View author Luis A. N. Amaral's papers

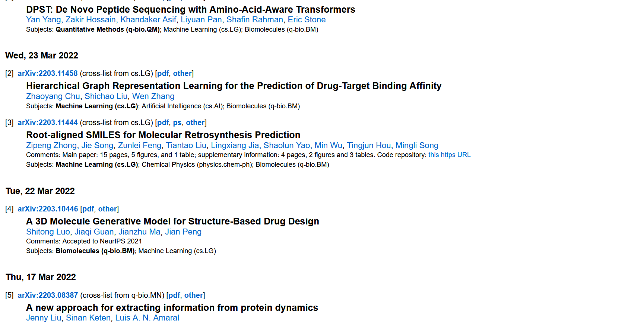(x=147, y=318)
